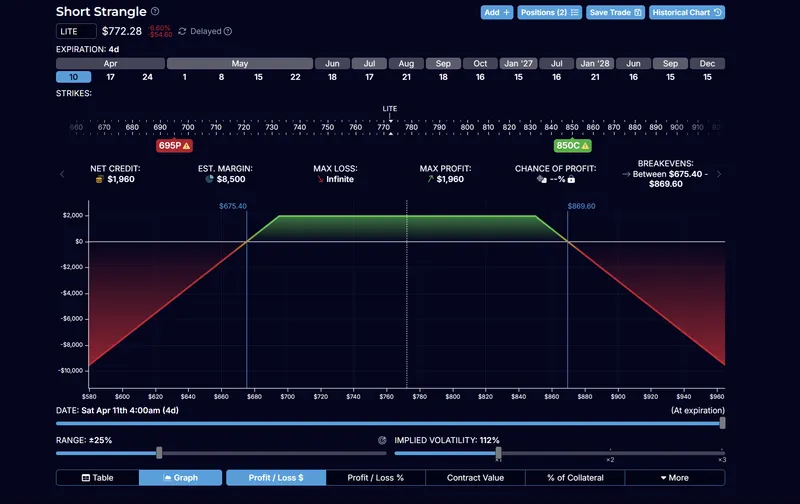This screenshot has width=800, height=504.
Task: Click the reset icon beside Implied Volatility
Action: [x=382, y=440]
